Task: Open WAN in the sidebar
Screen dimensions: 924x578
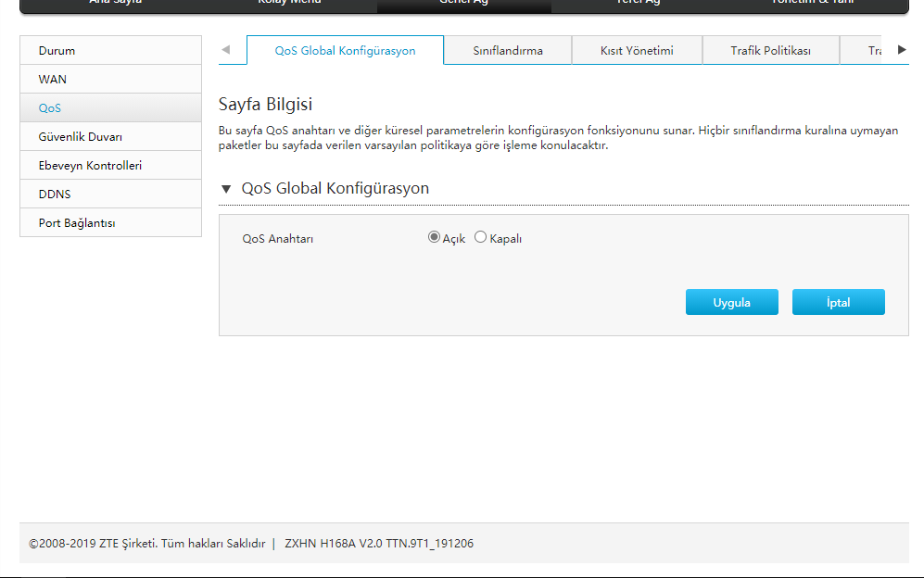Action: (111, 80)
